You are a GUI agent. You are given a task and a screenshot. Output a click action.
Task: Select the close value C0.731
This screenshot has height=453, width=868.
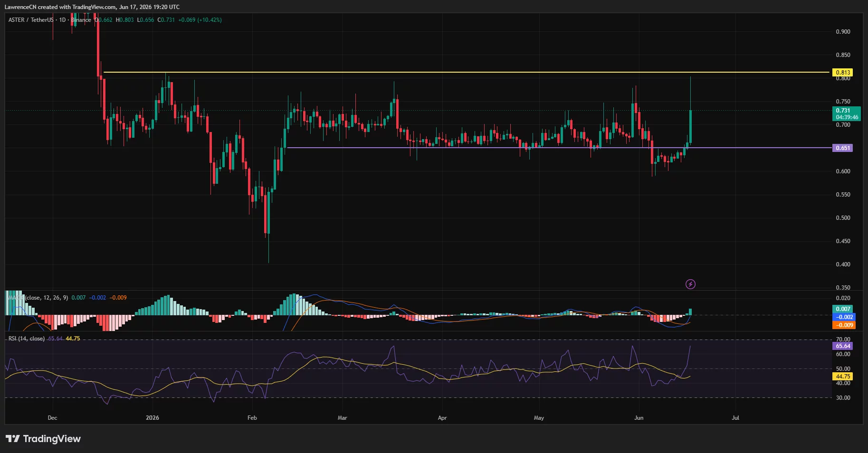(x=166, y=20)
